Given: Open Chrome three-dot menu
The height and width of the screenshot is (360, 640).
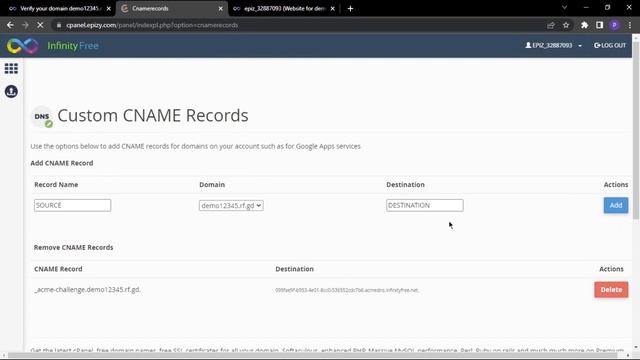Looking at the screenshot, I should click(630, 25).
